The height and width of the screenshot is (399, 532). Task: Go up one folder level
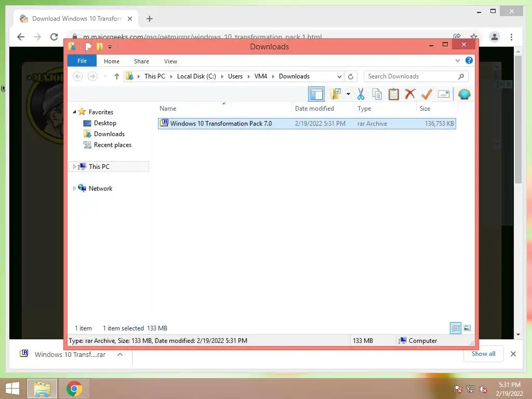tap(117, 76)
